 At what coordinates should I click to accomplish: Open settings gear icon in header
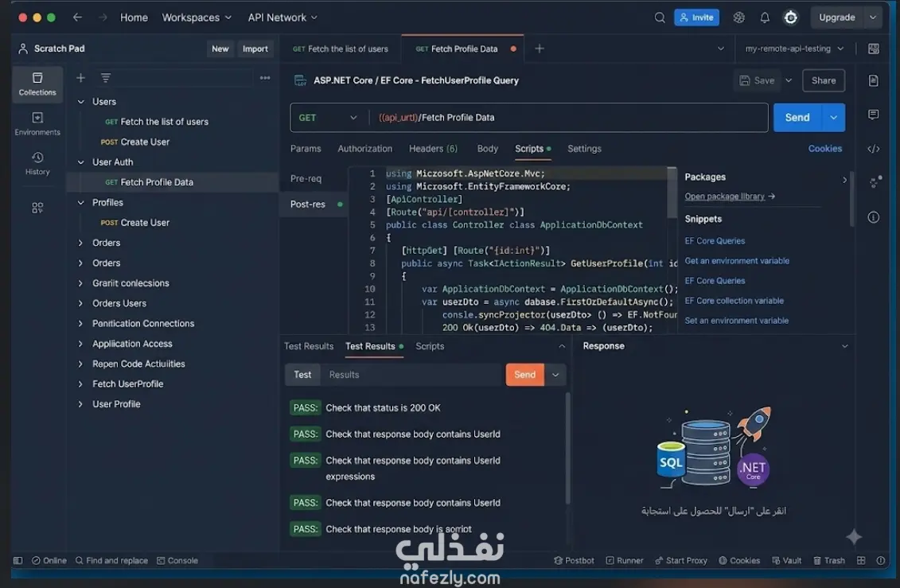(x=738, y=18)
